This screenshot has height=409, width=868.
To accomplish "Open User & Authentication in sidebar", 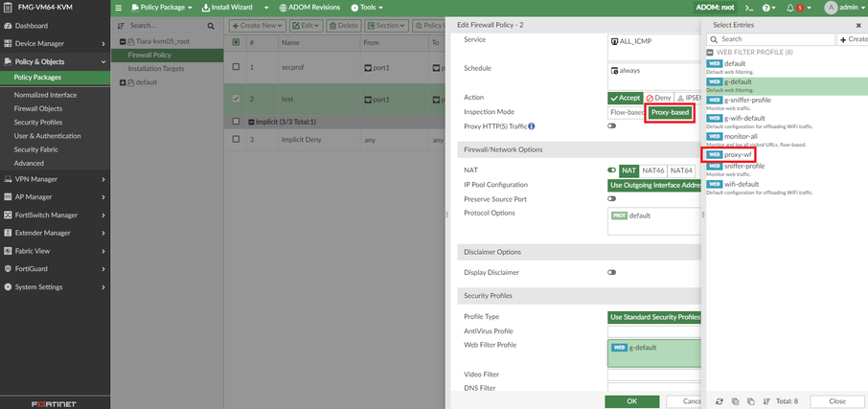I will point(48,136).
